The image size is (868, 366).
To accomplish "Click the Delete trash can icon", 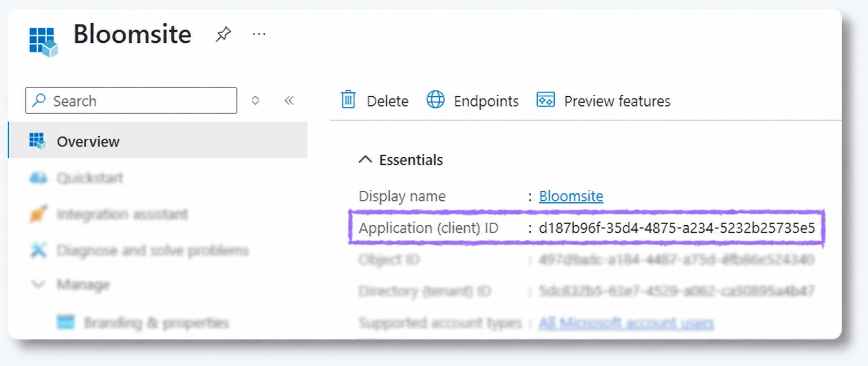I will pos(348,100).
